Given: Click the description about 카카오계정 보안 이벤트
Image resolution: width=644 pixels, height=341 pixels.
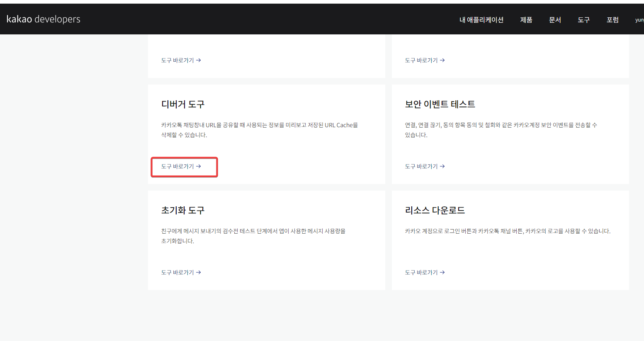Looking at the screenshot, I should pyautogui.click(x=501, y=130).
